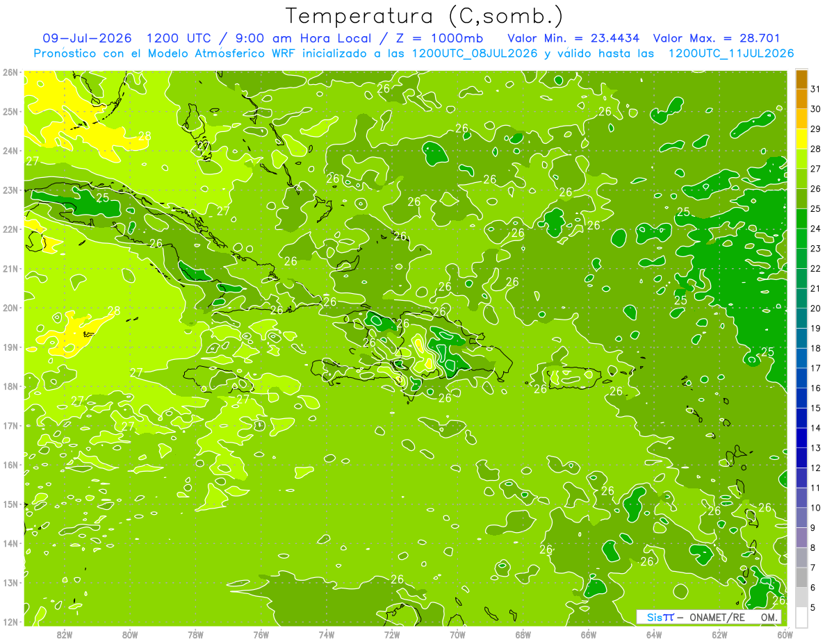
Task: Click legend value "18" on color bar
Action: coord(815,348)
